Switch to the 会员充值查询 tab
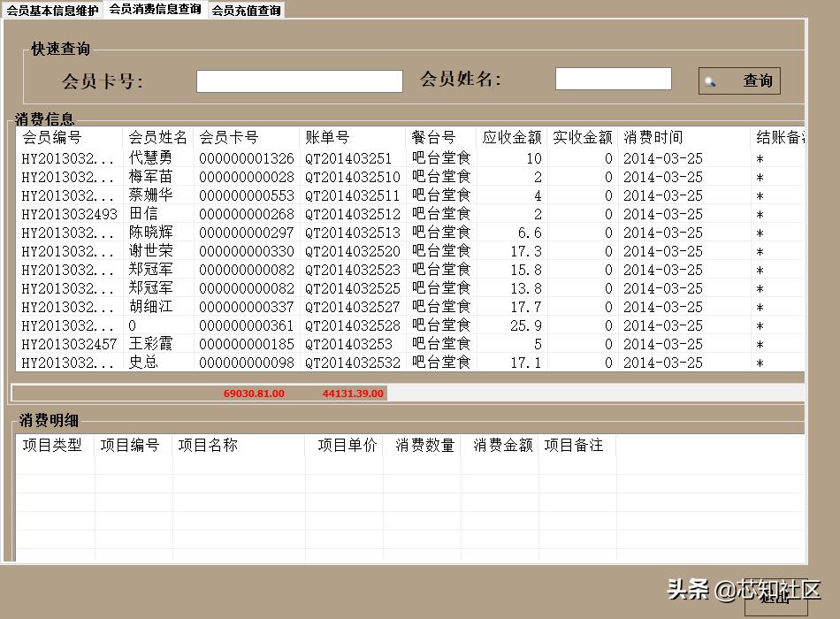The height and width of the screenshot is (619, 840). coord(246,11)
